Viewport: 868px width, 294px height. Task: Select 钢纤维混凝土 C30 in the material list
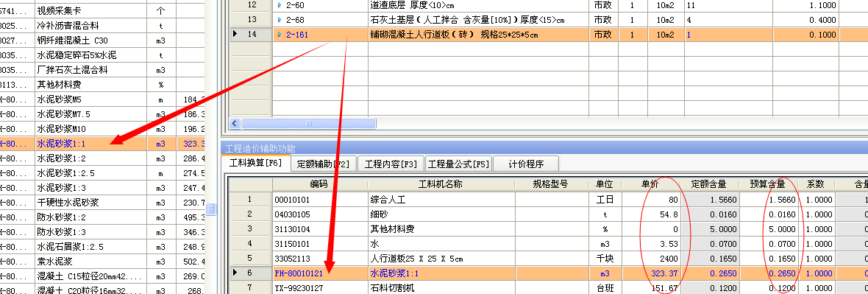point(72,41)
